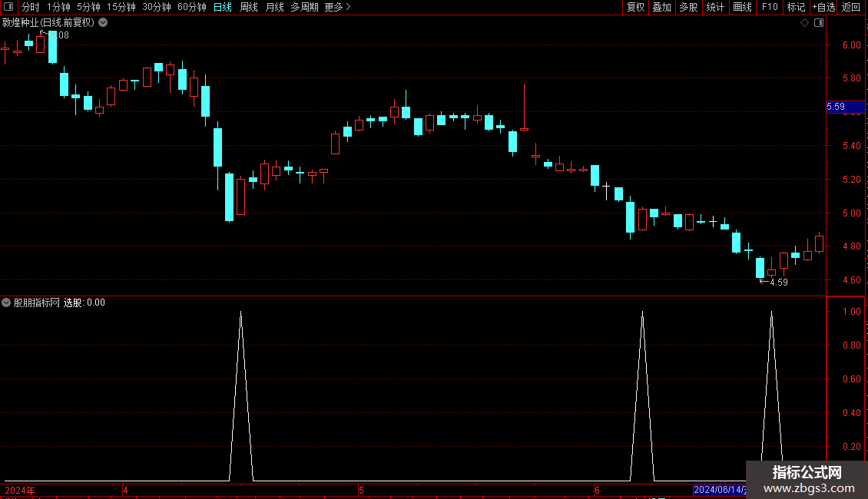868x499 pixels.
Task: Expand the 更多 periods menu
Action: (x=337, y=7)
